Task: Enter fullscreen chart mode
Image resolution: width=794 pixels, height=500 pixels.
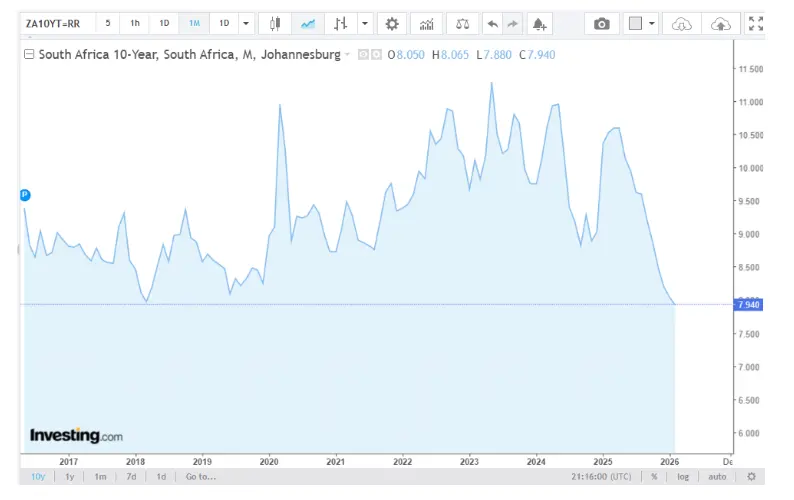Action: tap(756, 23)
